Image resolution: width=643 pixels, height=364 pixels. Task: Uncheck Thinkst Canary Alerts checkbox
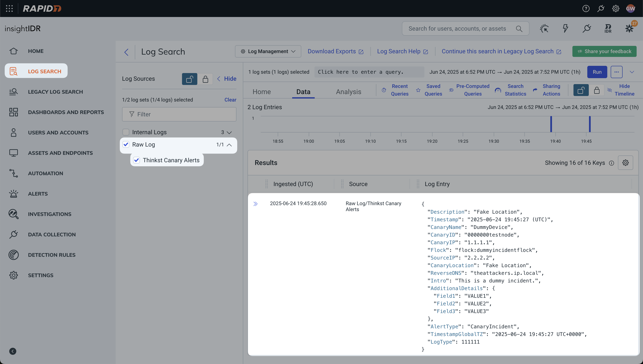tap(137, 160)
